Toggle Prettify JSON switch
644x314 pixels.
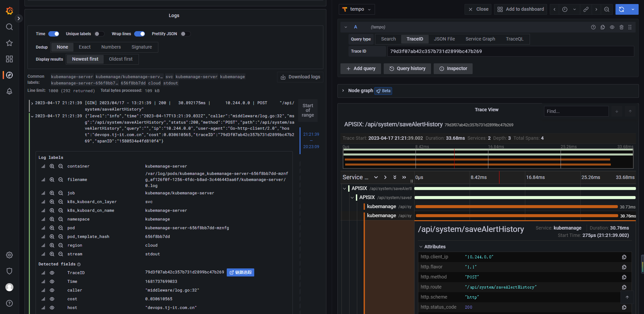(185, 34)
